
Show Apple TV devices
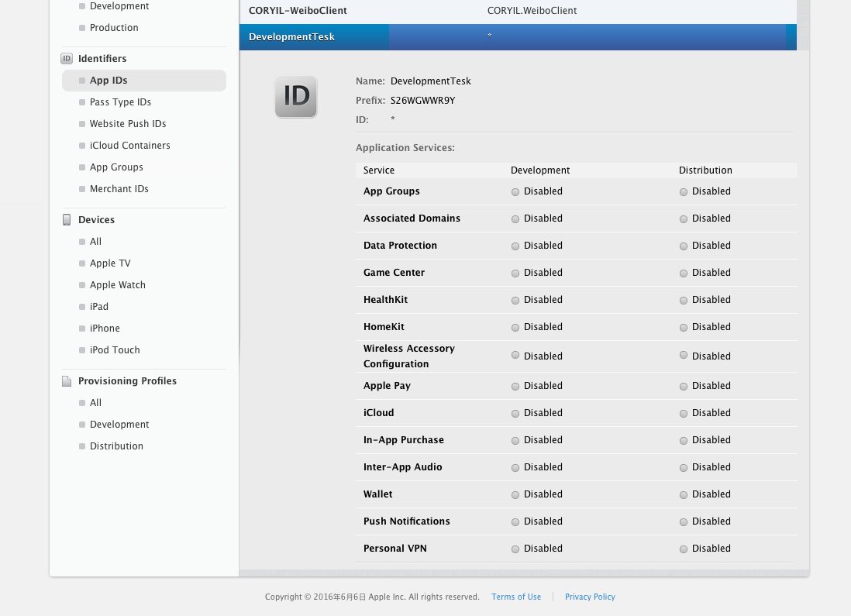pos(110,263)
